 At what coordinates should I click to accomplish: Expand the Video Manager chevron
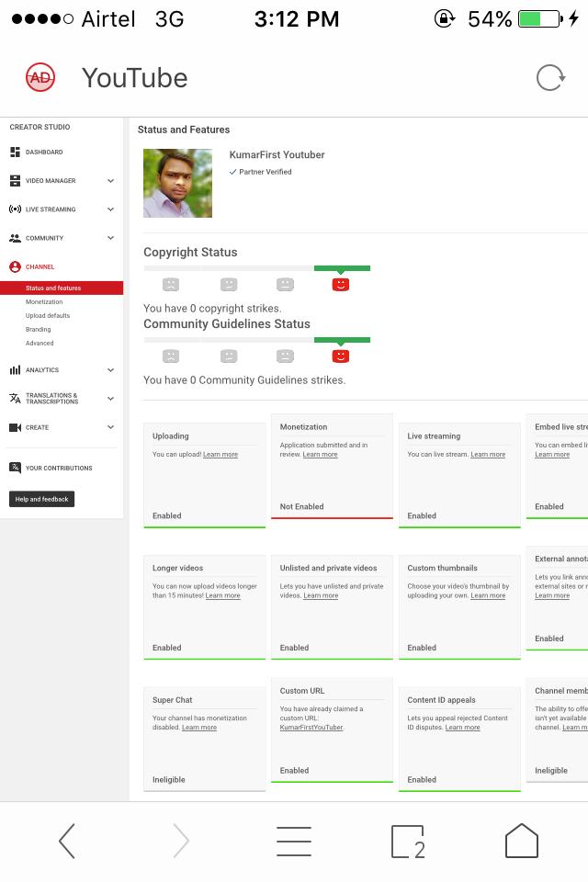pos(111,181)
